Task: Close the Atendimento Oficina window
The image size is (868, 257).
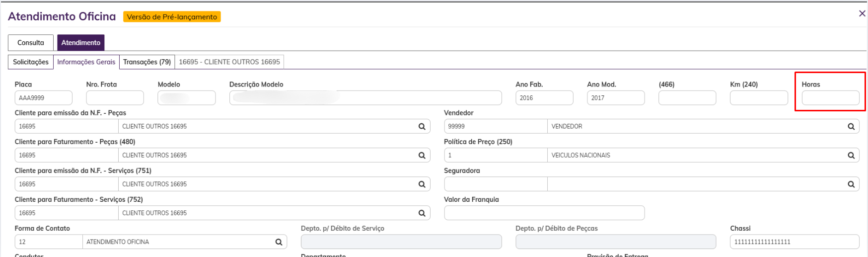Action: pyautogui.click(x=862, y=14)
